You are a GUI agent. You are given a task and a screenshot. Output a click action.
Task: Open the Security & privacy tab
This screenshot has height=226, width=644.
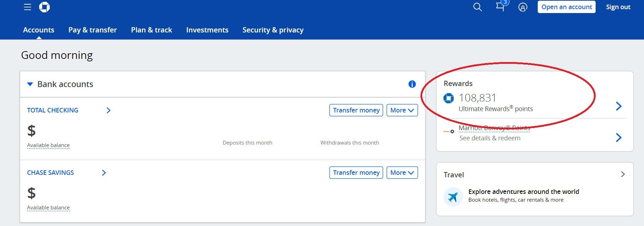pyautogui.click(x=273, y=30)
